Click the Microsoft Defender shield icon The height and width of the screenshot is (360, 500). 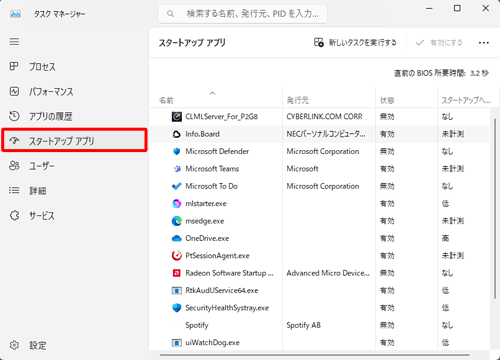point(176,151)
